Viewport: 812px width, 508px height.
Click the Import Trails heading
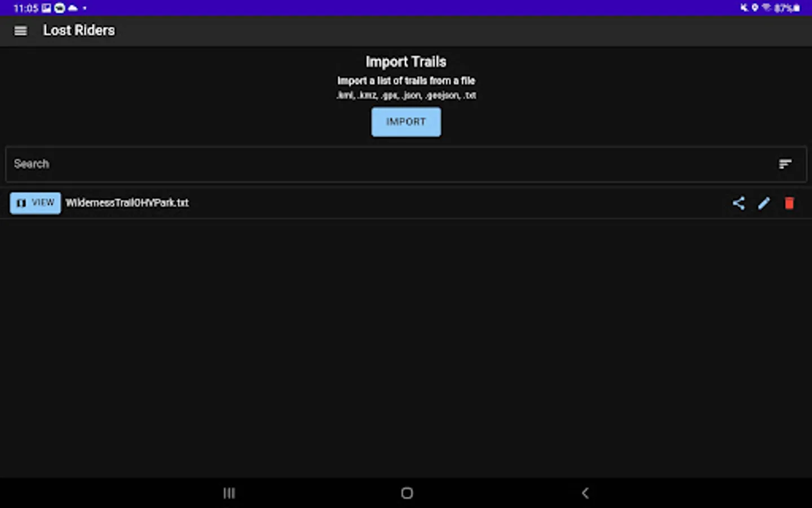(406, 62)
